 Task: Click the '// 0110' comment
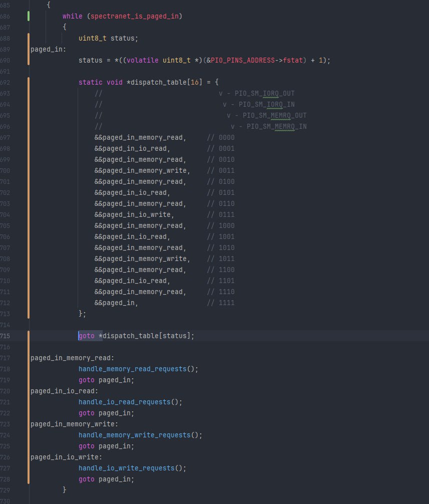[x=221, y=204]
